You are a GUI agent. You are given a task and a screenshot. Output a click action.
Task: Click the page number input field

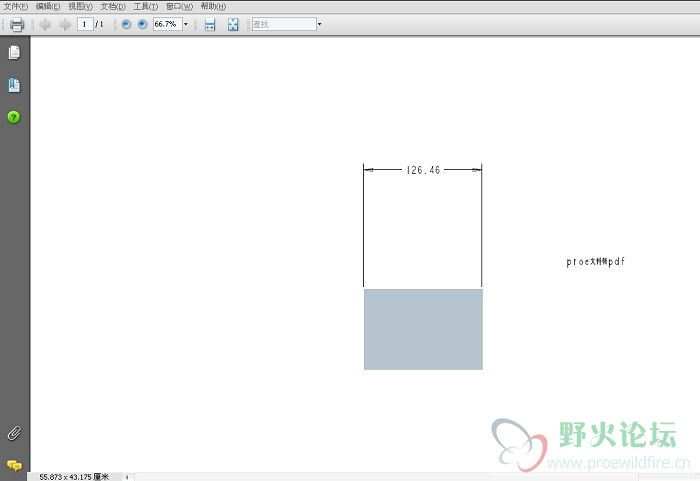[x=85, y=24]
